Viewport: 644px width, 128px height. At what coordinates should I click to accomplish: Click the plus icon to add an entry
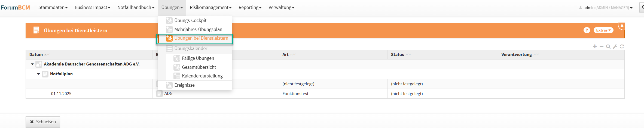pyautogui.click(x=595, y=46)
